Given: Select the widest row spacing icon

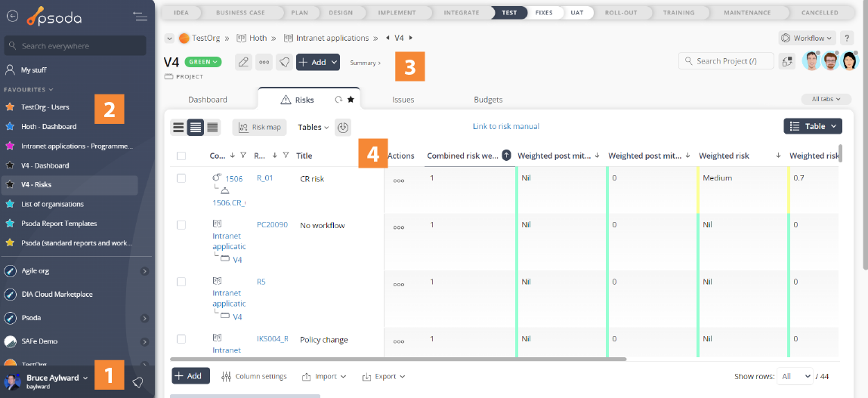Looking at the screenshot, I should (178, 128).
